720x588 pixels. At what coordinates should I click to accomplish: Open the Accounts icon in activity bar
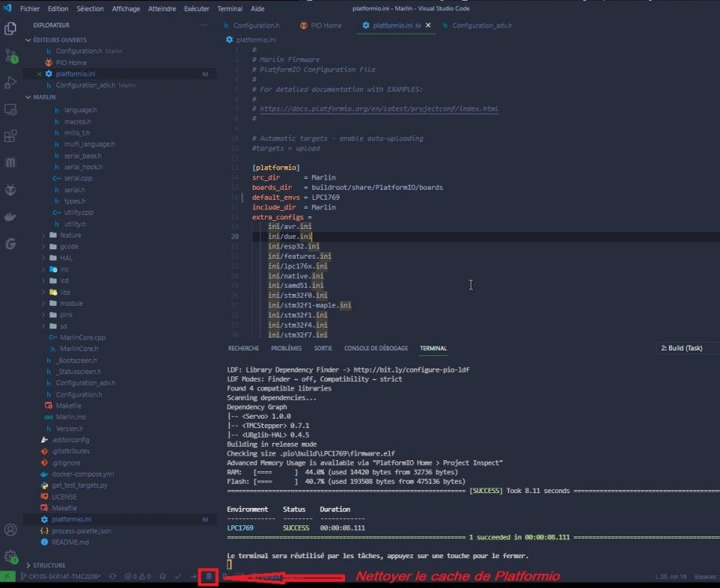pyautogui.click(x=10, y=530)
